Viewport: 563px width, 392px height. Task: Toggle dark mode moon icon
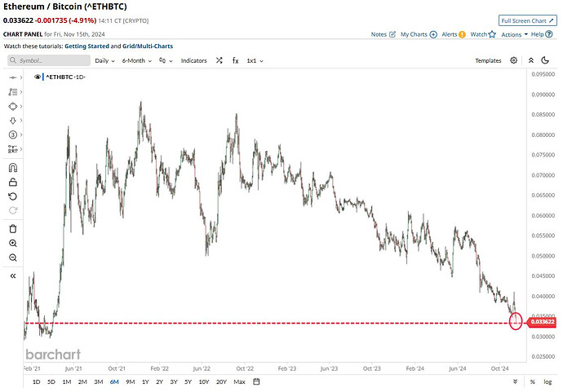(x=545, y=60)
